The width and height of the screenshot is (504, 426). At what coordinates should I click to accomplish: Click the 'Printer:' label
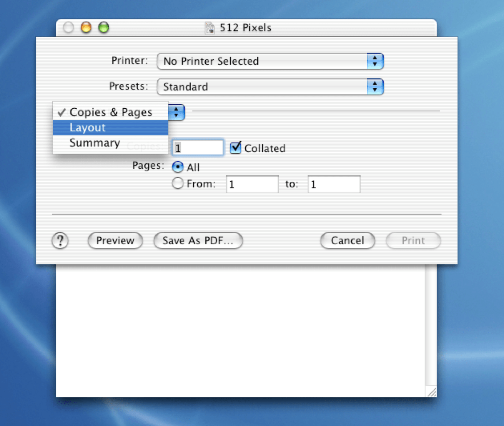(130, 61)
